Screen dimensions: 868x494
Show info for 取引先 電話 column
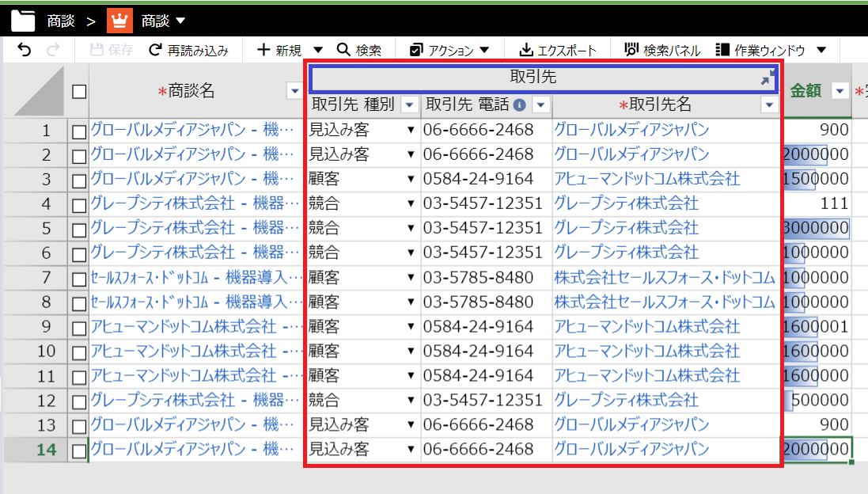point(519,104)
